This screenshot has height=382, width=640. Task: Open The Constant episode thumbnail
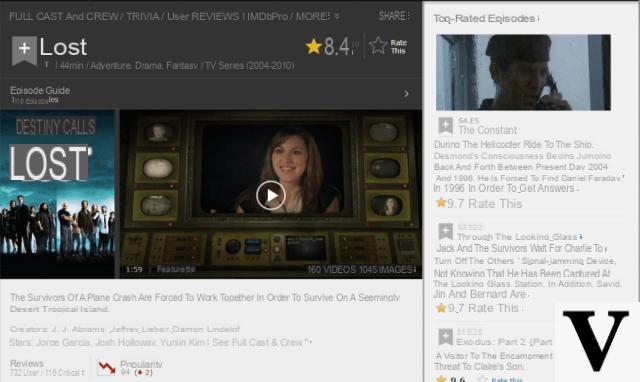[x=523, y=72]
